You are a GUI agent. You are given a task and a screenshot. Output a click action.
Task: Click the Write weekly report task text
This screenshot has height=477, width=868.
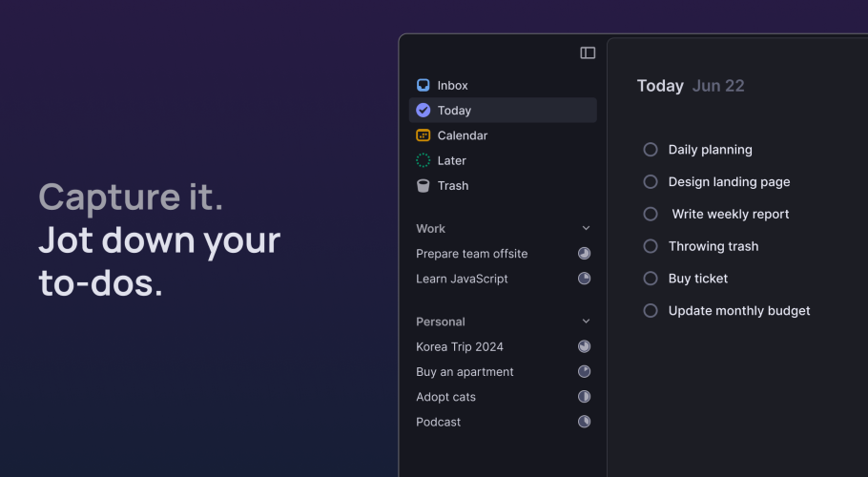tap(730, 214)
